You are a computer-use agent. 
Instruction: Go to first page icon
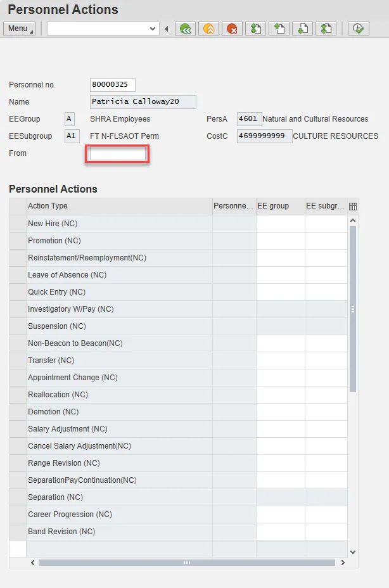(x=255, y=29)
